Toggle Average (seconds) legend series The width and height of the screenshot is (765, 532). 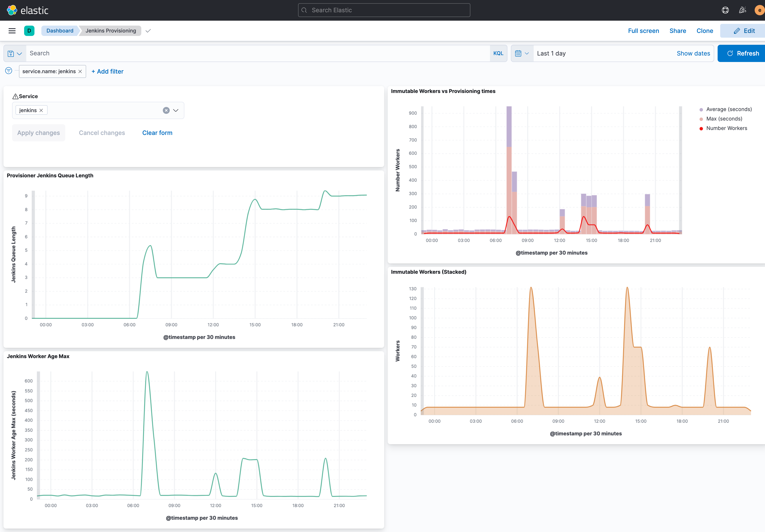click(729, 110)
